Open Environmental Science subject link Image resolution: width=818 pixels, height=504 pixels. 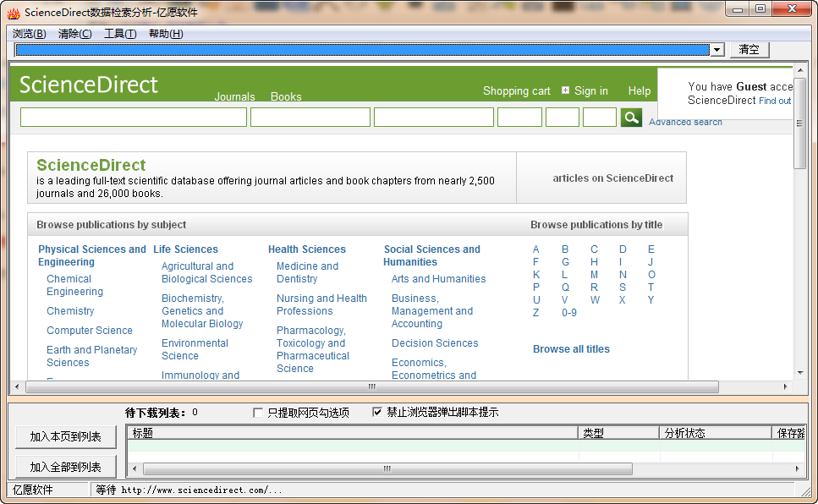coord(195,349)
